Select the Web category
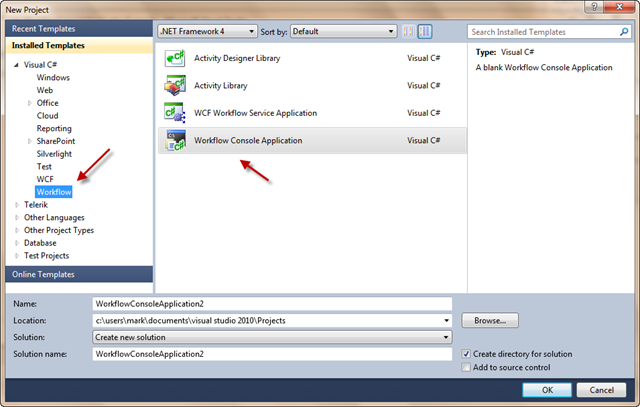This screenshot has height=407, width=640. coord(44,90)
